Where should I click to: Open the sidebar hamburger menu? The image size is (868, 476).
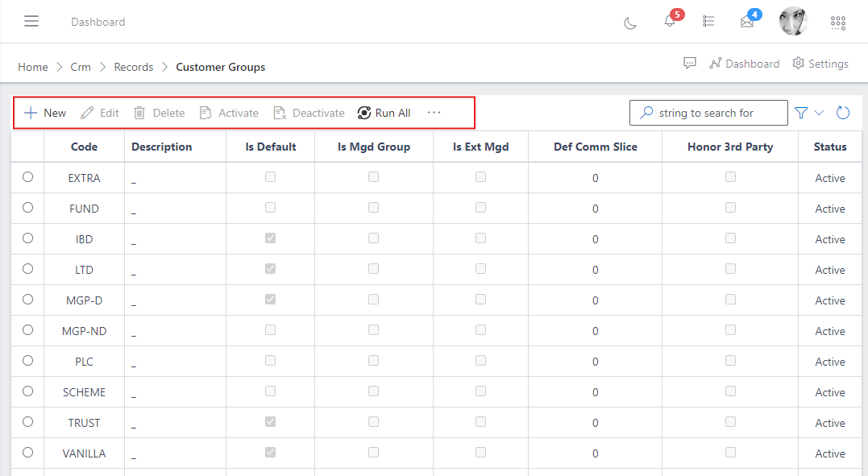pos(31,21)
